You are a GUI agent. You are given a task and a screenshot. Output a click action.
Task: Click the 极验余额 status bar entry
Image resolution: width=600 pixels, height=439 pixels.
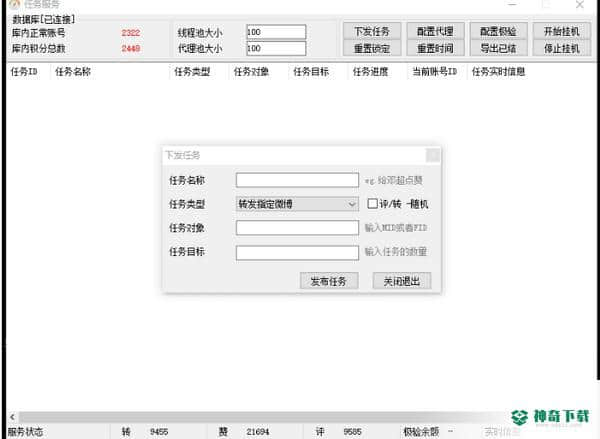(421, 432)
